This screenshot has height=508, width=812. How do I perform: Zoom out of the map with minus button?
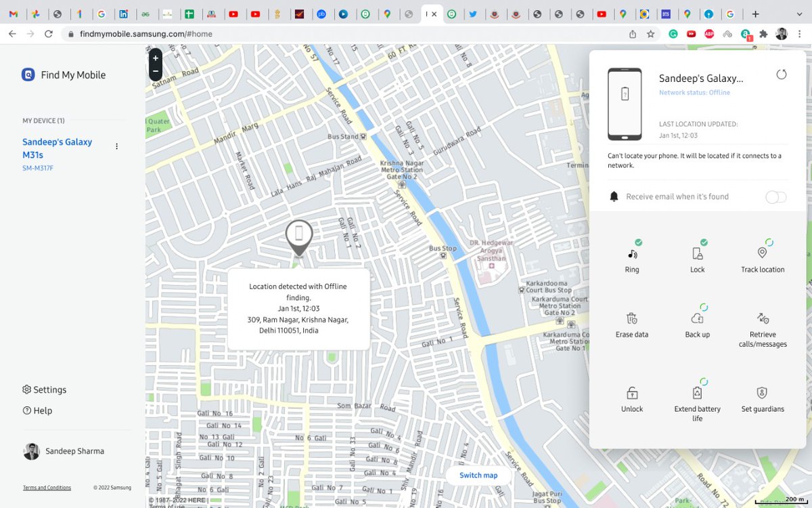click(x=156, y=70)
